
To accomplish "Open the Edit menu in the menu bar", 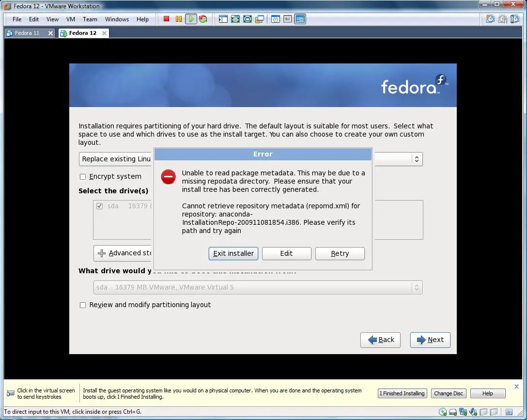I will point(33,19).
